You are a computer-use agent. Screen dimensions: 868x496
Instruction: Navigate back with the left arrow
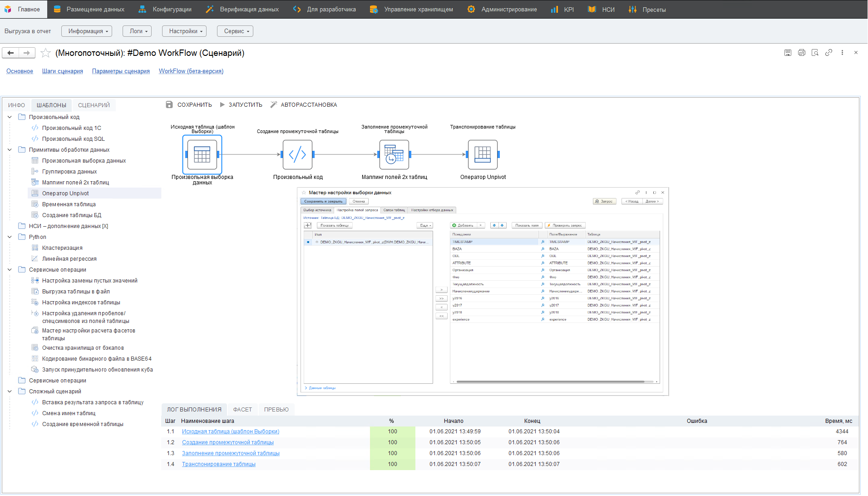(10, 53)
